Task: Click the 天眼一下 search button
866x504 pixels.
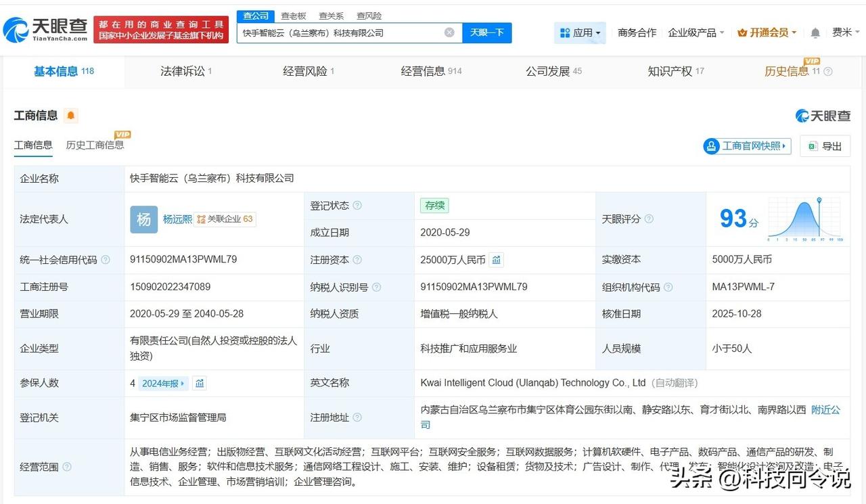Action: 487,32
